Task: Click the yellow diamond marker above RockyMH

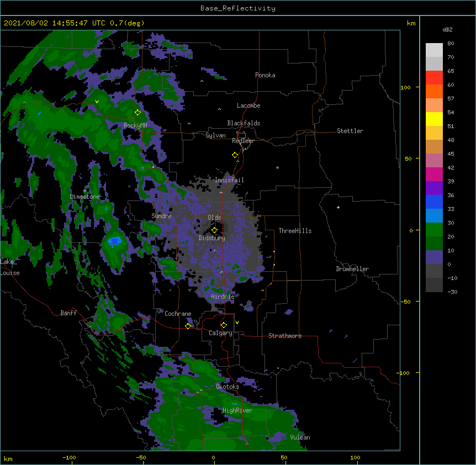Action: [138, 113]
